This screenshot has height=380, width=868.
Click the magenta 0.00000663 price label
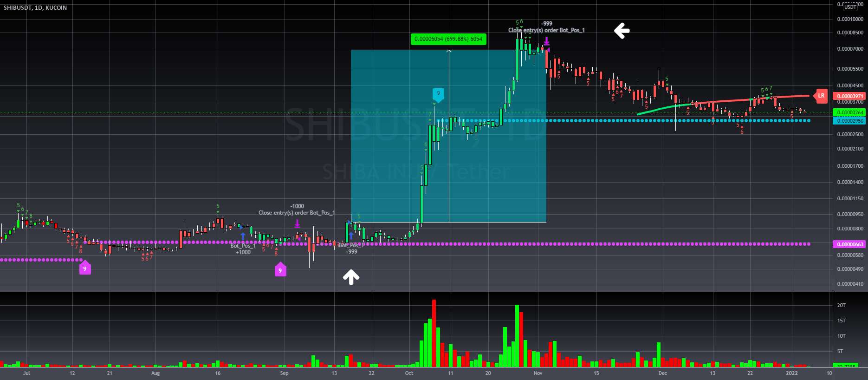pos(850,244)
